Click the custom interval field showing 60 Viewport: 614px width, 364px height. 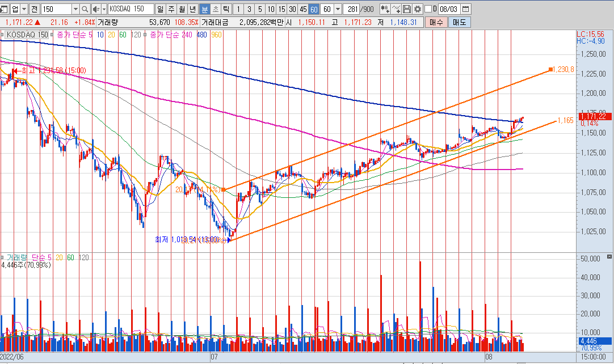(x=327, y=9)
